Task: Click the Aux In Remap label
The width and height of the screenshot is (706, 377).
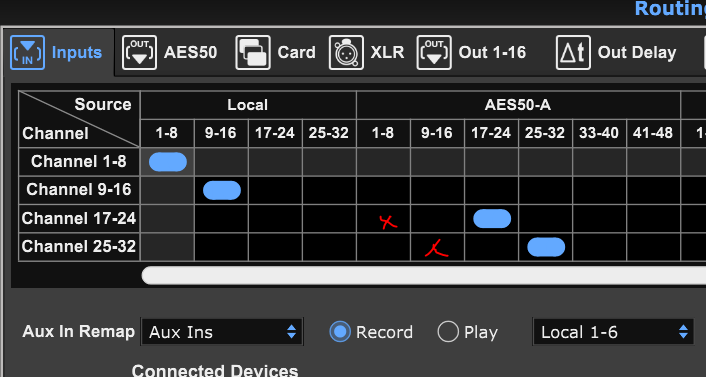Action: click(x=78, y=332)
